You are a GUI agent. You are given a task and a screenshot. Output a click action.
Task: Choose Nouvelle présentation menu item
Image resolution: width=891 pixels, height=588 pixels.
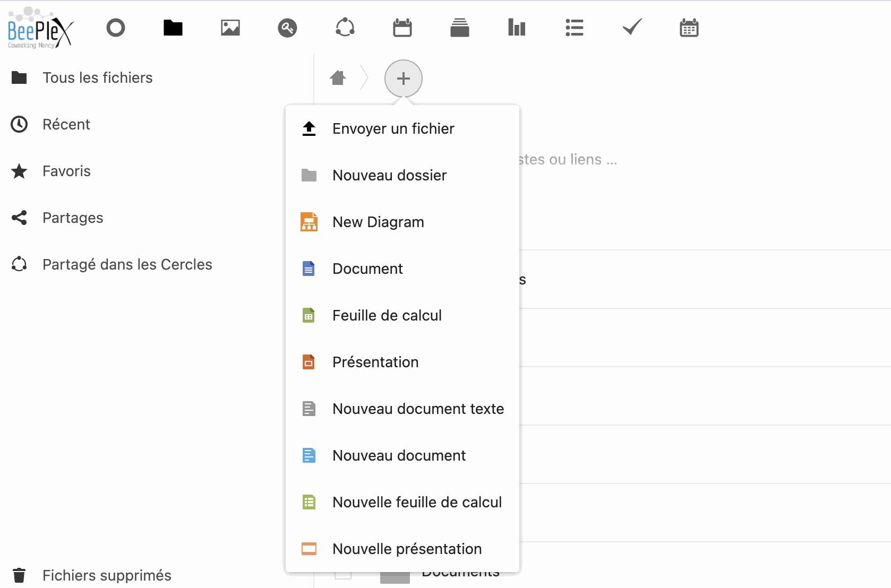click(407, 549)
